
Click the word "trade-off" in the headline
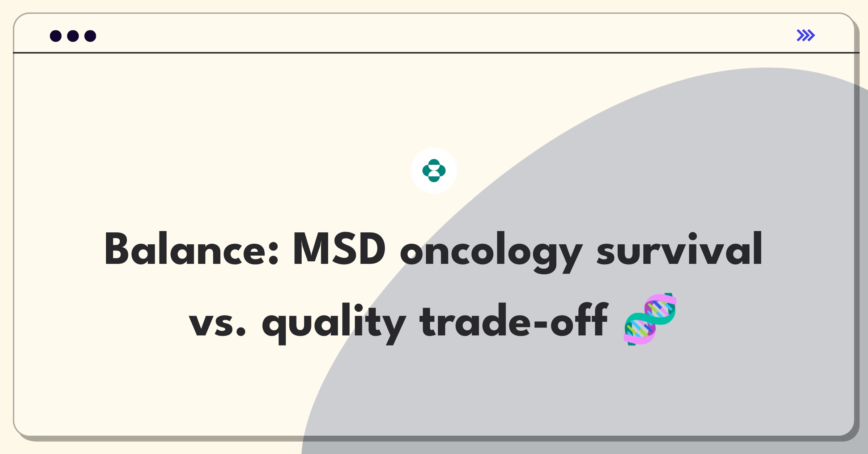click(514, 320)
